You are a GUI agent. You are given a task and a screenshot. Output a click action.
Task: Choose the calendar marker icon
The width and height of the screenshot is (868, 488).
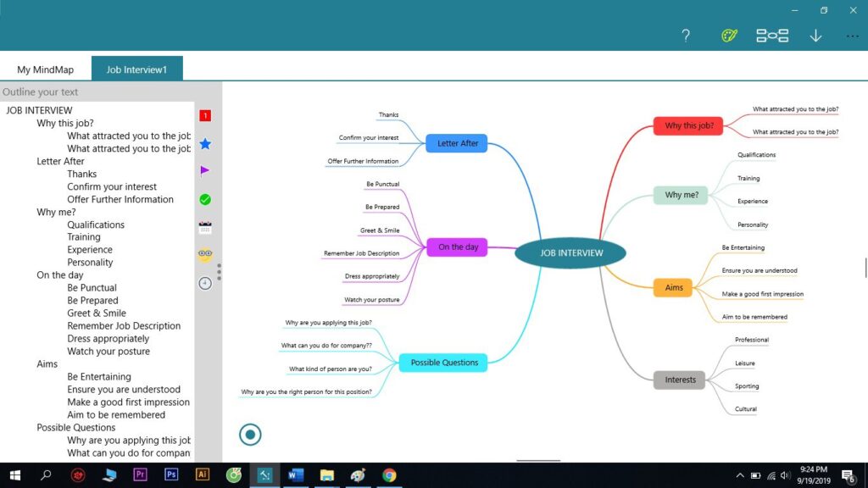(205, 227)
